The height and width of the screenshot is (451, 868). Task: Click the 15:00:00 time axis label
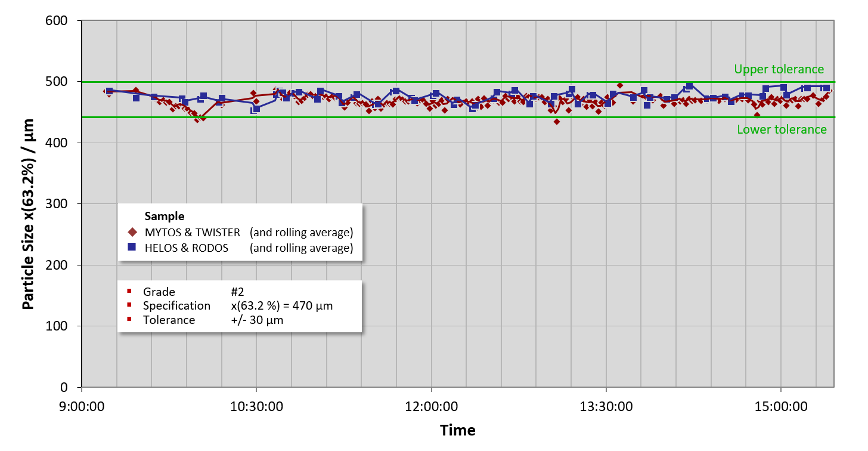pyautogui.click(x=781, y=407)
